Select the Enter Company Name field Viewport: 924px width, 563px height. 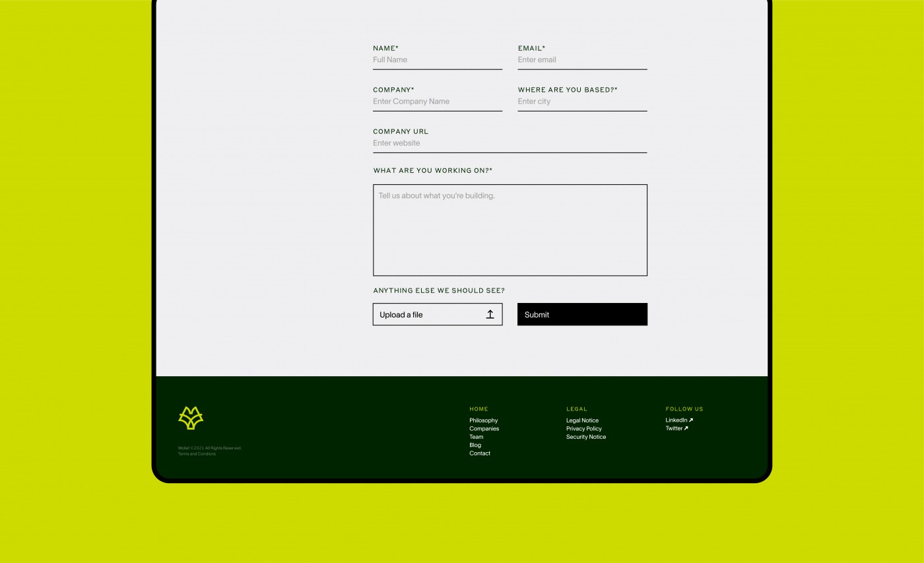437,102
